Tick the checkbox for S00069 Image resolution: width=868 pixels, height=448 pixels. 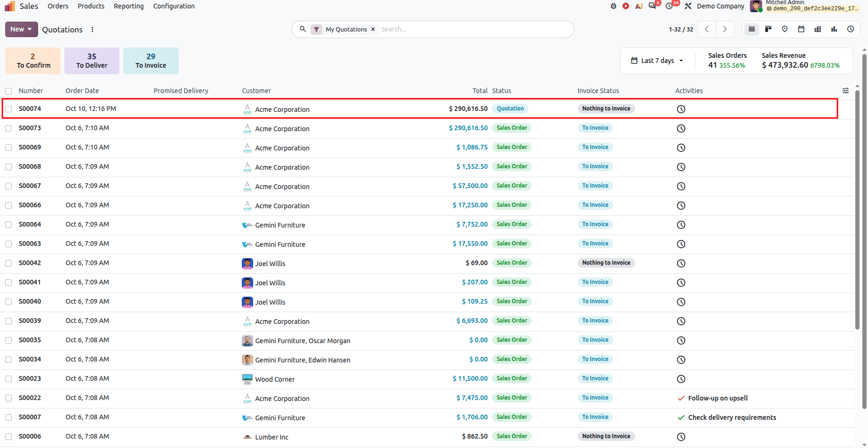click(x=8, y=148)
